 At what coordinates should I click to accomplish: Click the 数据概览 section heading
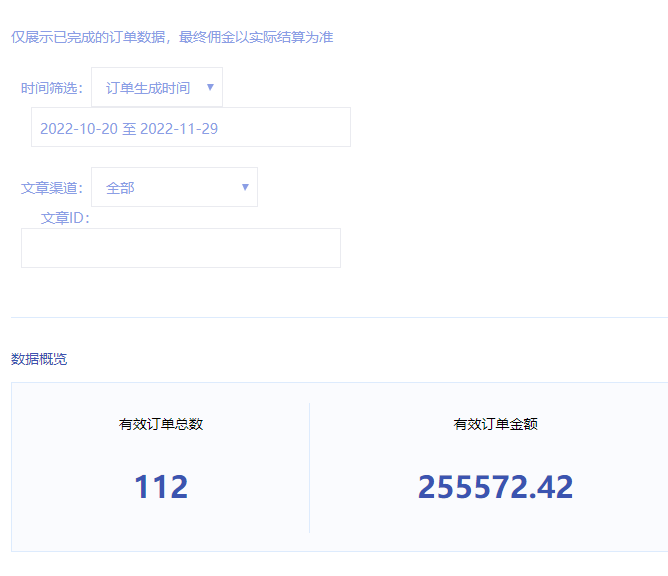tap(39, 359)
